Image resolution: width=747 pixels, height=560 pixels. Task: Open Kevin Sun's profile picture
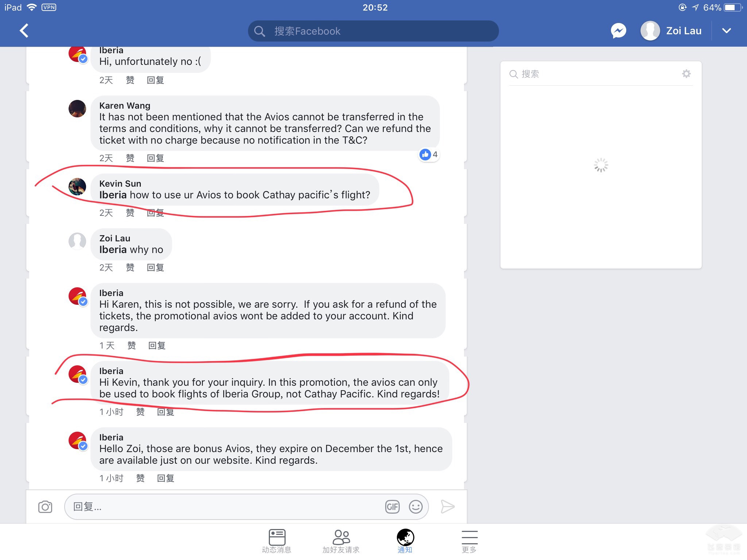[77, 187]
